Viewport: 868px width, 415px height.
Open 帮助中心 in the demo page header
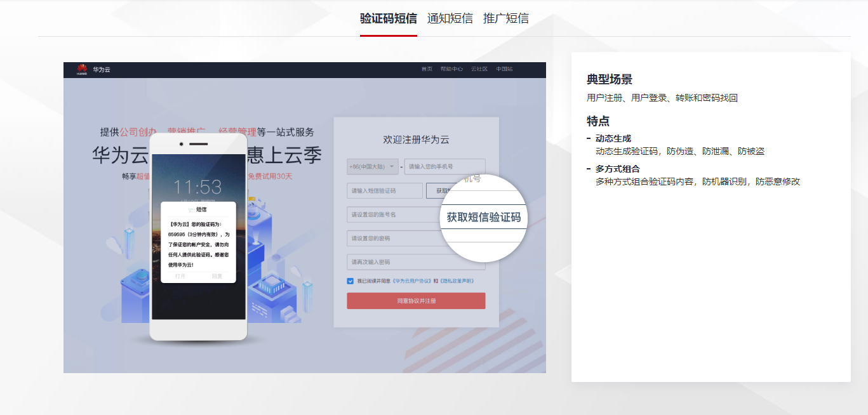451,69
